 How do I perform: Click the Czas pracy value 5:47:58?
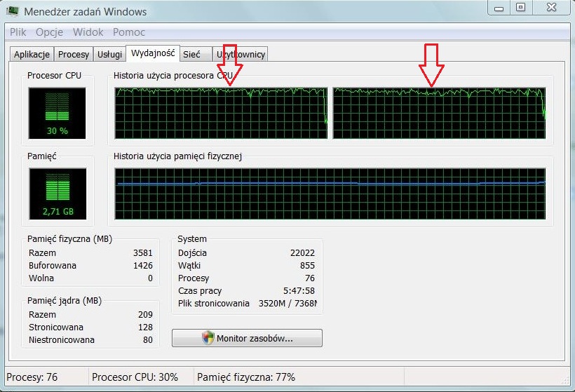[299, 291]
